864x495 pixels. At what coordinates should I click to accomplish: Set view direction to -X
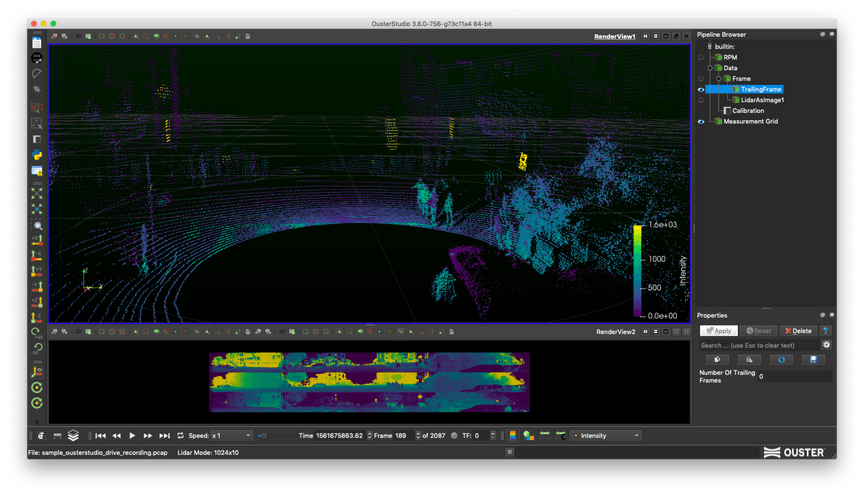pos(37,256)
